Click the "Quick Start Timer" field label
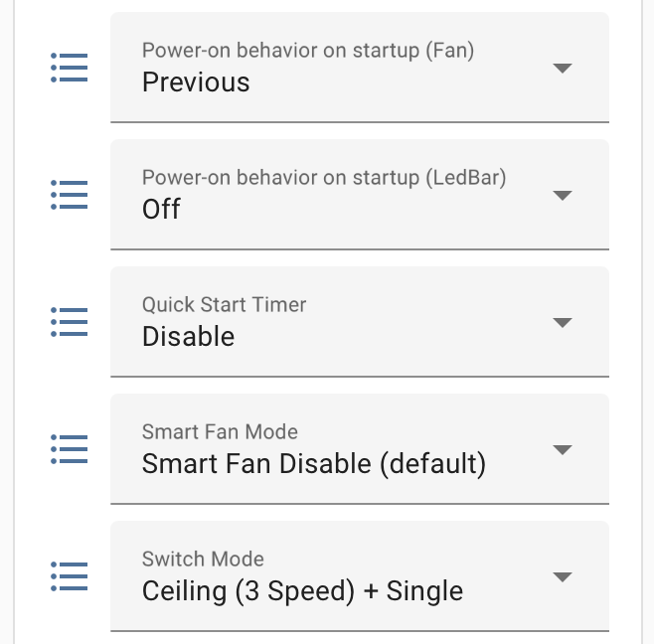This screenshot has width=654, height=644. [x=224, y=305]
